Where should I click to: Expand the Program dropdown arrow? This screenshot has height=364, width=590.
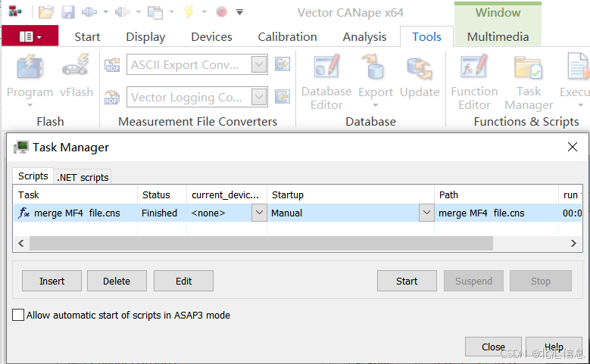(30, 105)
